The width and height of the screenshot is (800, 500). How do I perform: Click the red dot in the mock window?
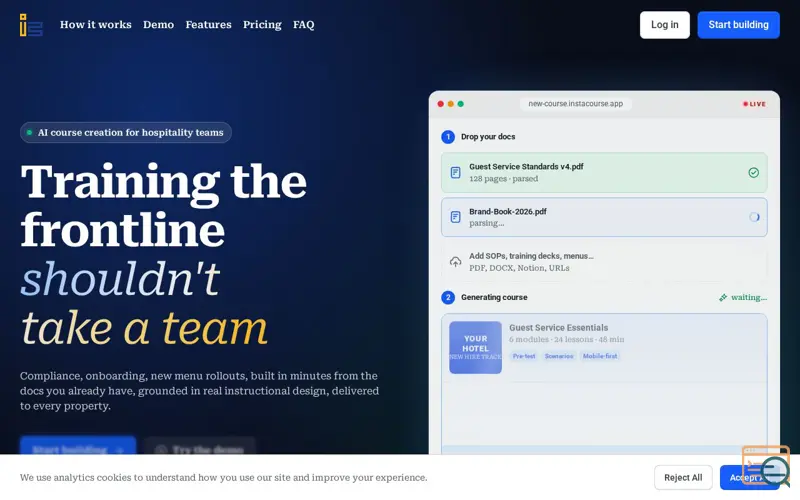[441, 104]
